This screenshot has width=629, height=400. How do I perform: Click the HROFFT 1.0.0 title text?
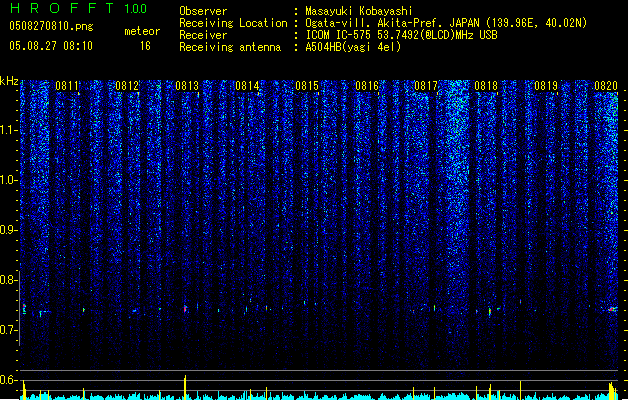click(78, 8)
